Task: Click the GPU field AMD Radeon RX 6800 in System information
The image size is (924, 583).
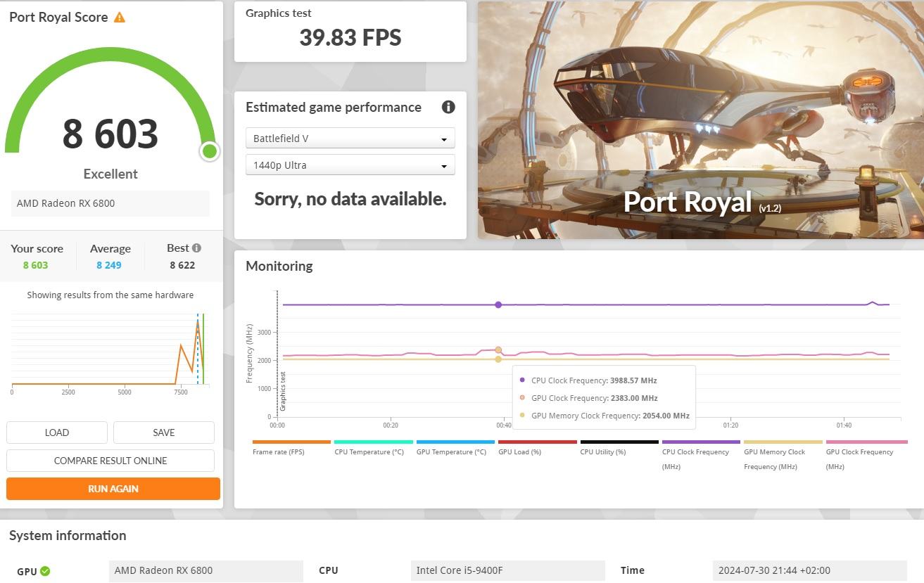Action: point(206,570)
